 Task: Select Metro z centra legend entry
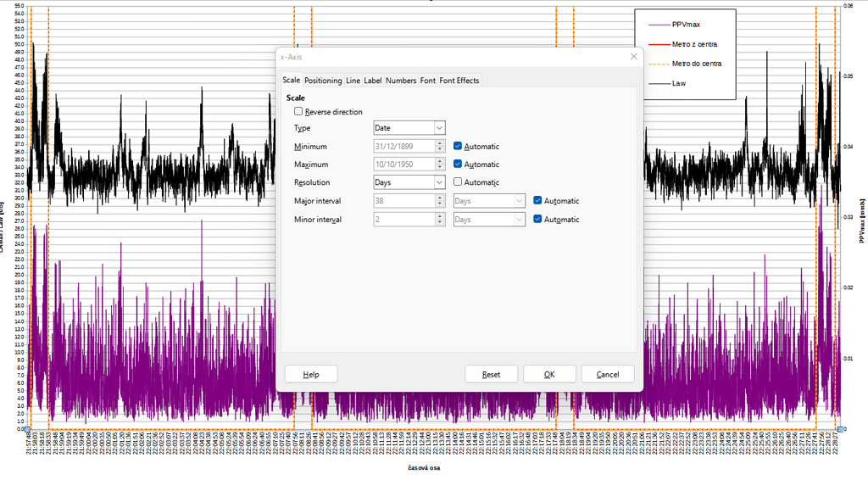(694, 44)
